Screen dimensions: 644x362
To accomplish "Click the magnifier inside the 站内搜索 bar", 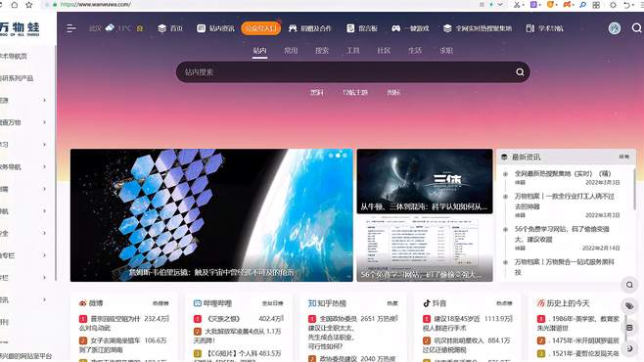I will (520, 72).
